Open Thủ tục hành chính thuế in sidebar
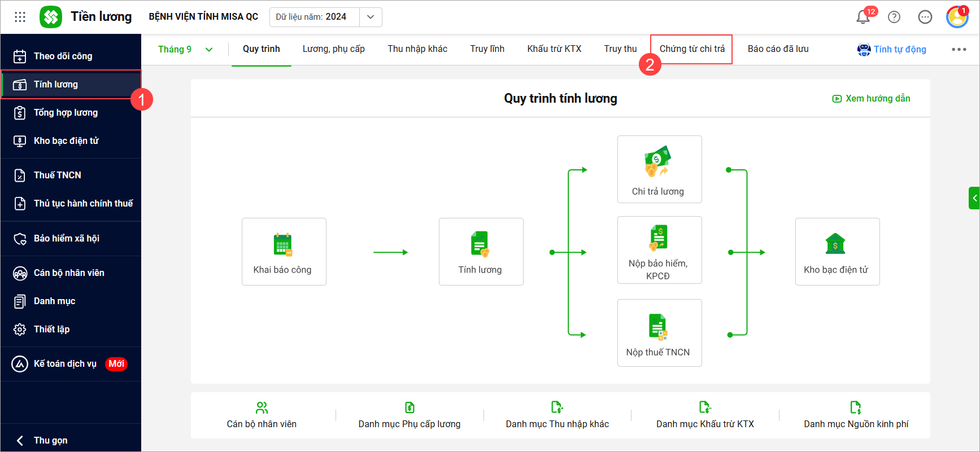The width and height of the screenshot is (980, 452). (71, 203)
